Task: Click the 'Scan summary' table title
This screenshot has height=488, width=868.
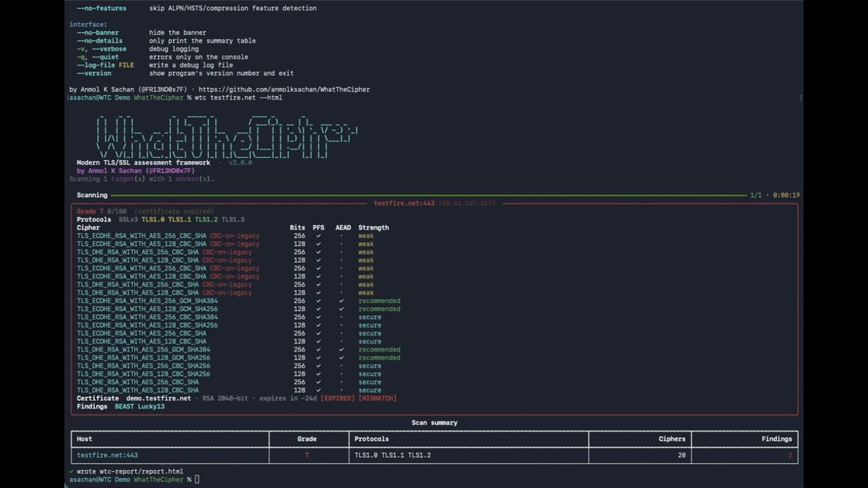Action: coord(435,423)
